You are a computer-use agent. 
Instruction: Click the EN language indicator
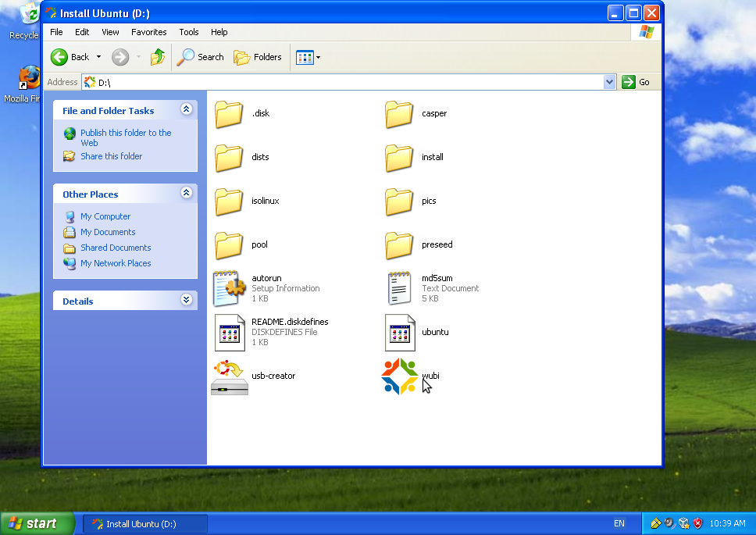pos(619,523)
